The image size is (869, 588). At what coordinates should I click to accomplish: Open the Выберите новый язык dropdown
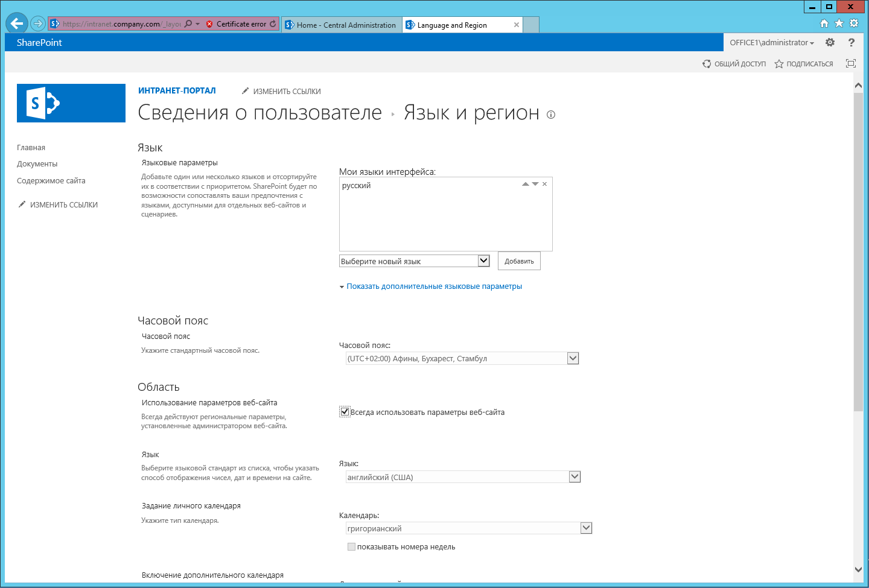(415, 261)
